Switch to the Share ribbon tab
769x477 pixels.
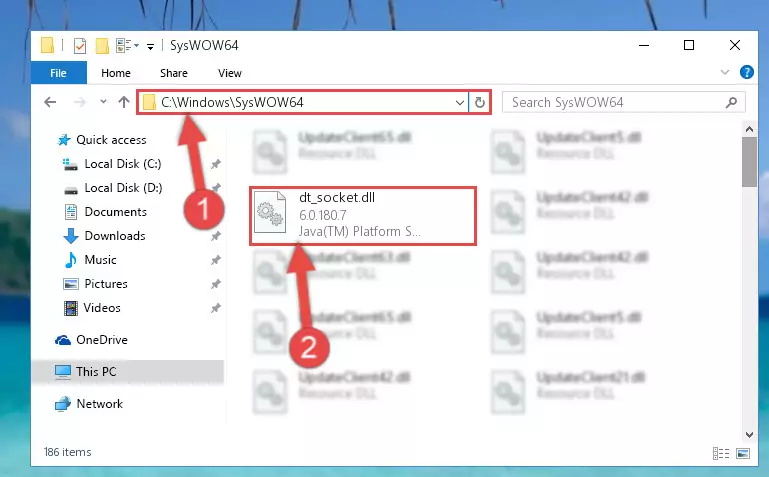pyautogui.click(x=174, y=73)
